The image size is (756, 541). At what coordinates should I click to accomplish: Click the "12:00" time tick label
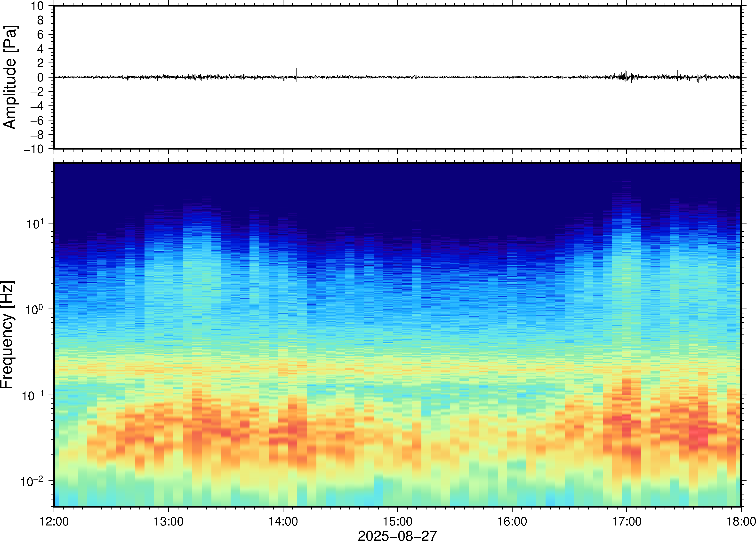pyautogui.click(x=54, y=521)
